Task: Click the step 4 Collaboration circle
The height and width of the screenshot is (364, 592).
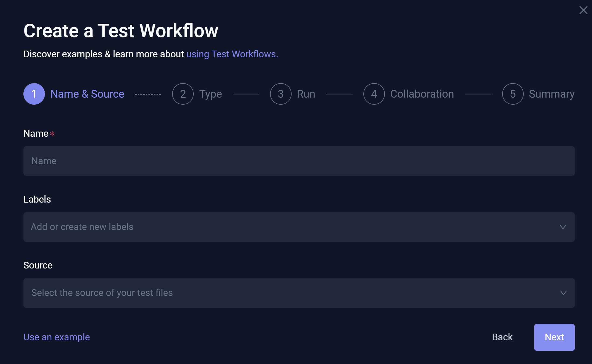Action: (374, 94)
